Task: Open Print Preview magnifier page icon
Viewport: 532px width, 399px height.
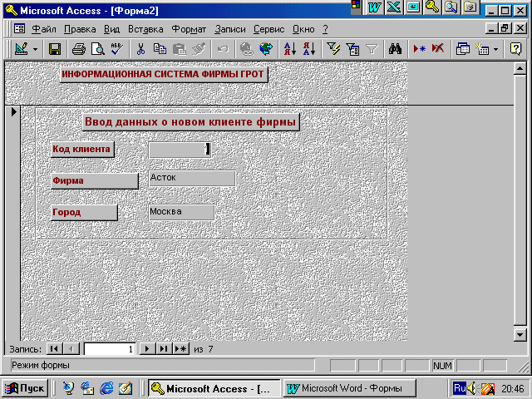Action: (98, 49)
